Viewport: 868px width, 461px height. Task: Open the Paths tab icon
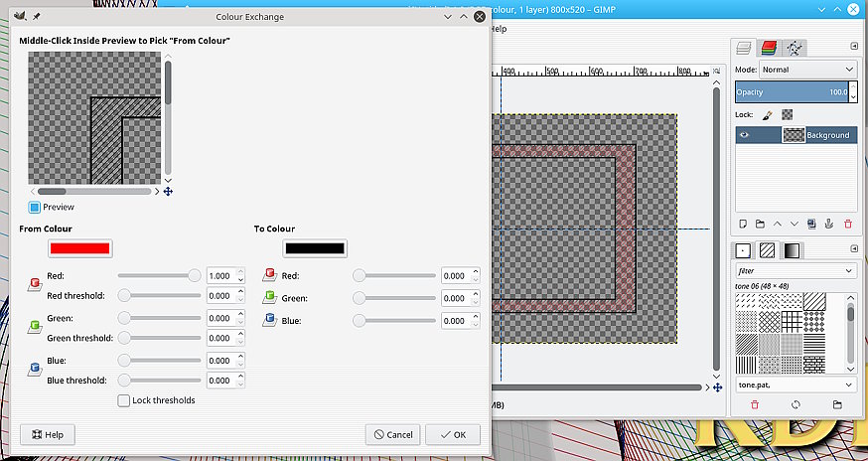click(x=795, y=48)
